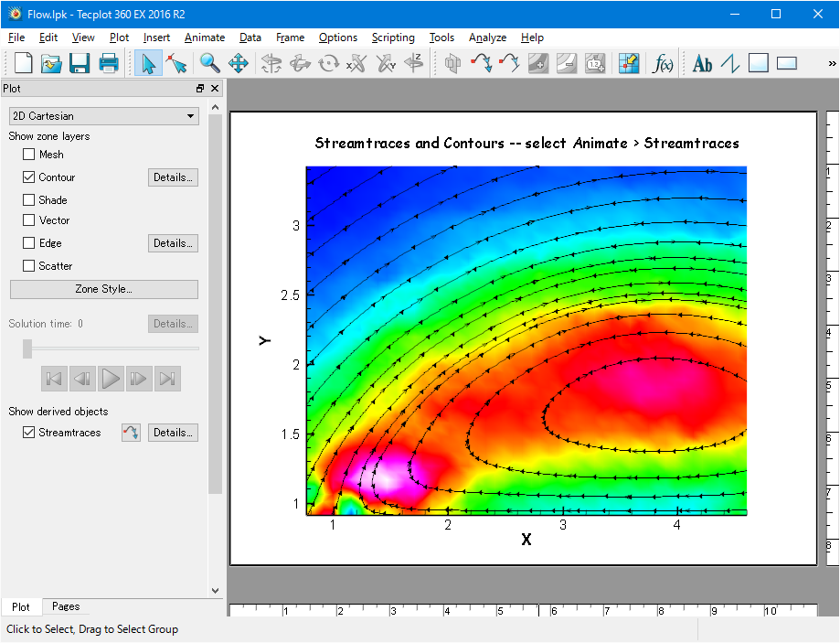
Task: Select the Zoom magnifier tool
Action: [x=209, y=63]
